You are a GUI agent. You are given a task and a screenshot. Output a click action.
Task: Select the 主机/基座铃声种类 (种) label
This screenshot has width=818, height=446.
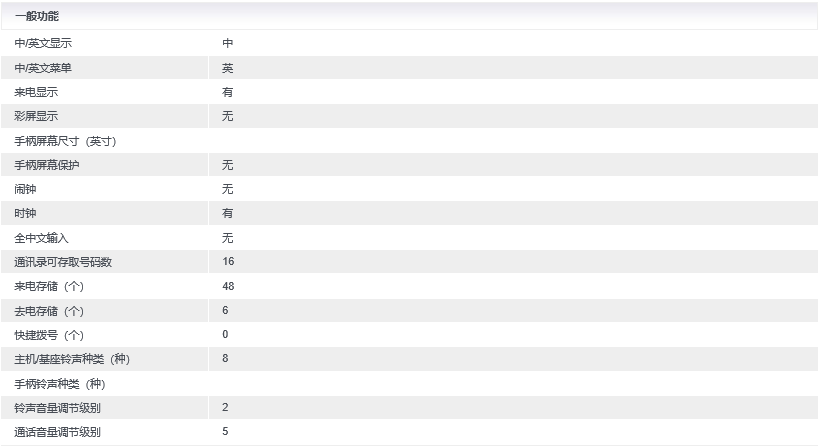coord(72,359)
